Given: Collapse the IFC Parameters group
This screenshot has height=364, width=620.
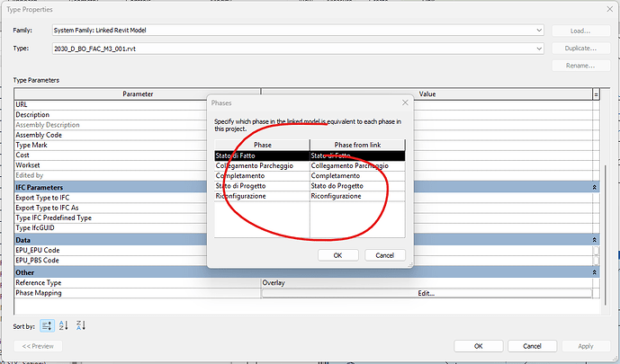Looking at the screenshot, I should [x=595, y=186].
